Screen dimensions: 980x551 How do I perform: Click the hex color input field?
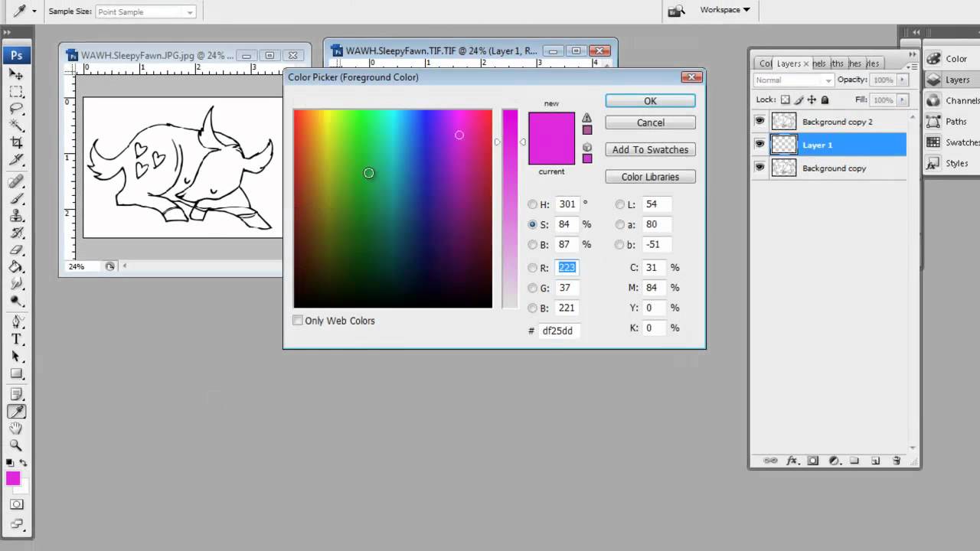(x=559, y=331)
